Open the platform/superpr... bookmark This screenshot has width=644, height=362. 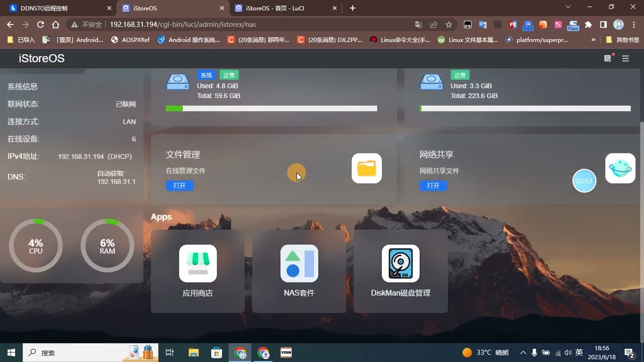(x=537, y=40)
